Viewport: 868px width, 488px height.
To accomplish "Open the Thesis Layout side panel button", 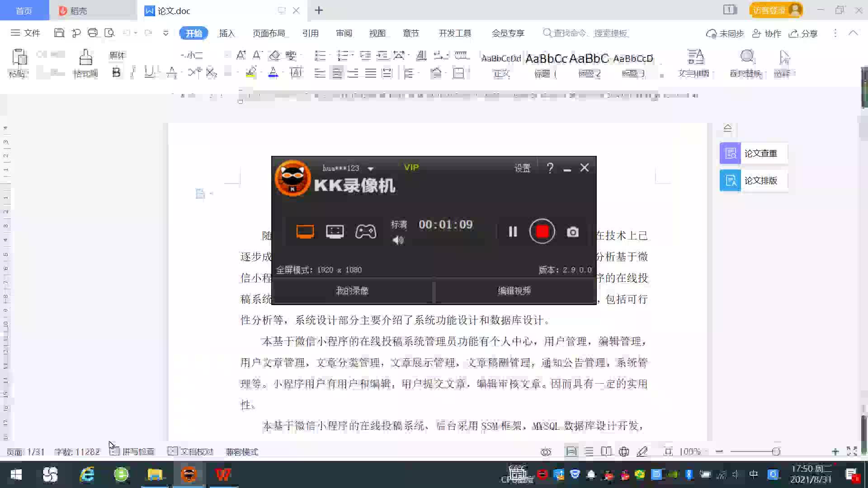I will click(753, 180).
